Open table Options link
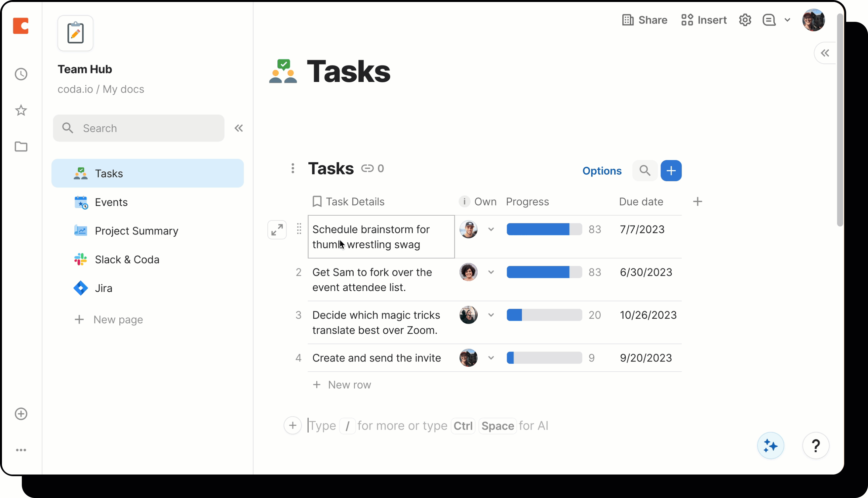Screen dimensions: 868x498 [x=602, y=171]
